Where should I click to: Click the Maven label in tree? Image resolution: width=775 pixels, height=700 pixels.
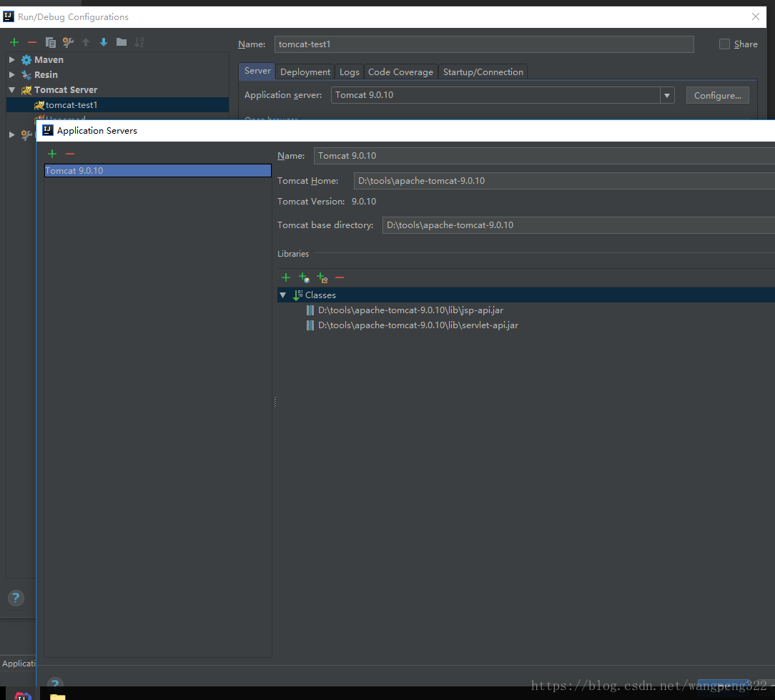(x=49, y=60)
